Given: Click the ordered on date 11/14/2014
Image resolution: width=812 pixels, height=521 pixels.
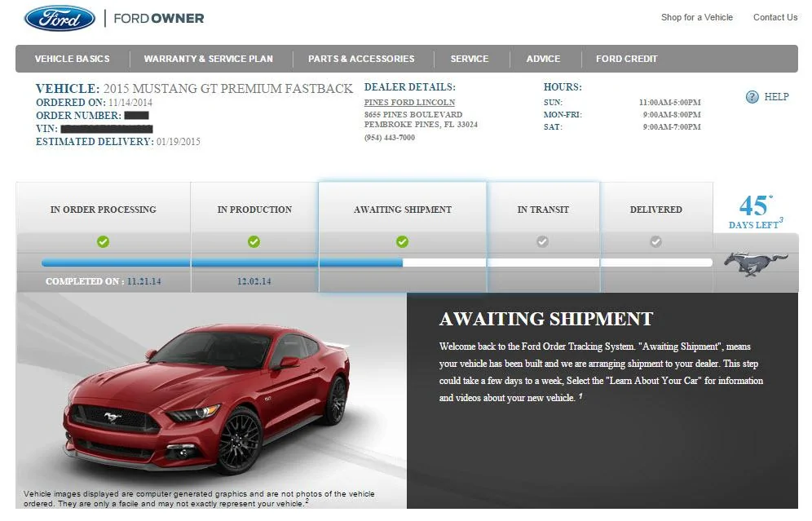Looking at the screenshot, I should (x=130, y=103).
